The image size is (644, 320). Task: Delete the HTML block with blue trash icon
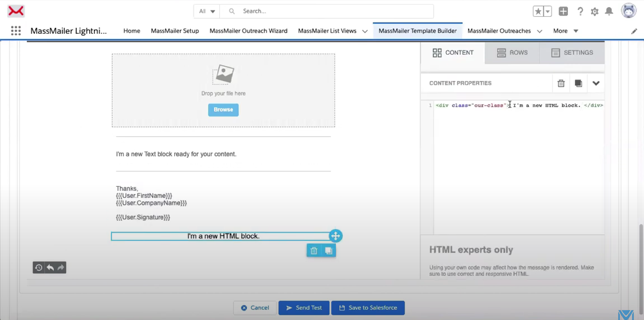[314, 251]
